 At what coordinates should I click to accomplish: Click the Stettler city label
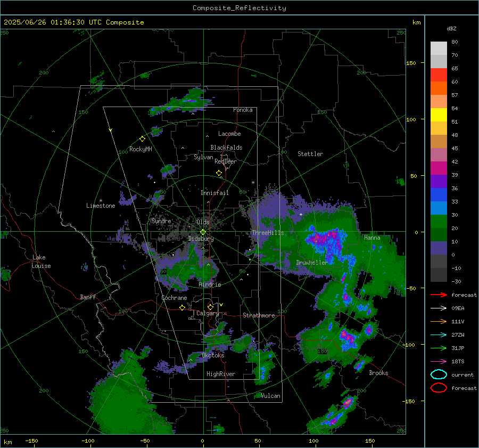[310, 154]
